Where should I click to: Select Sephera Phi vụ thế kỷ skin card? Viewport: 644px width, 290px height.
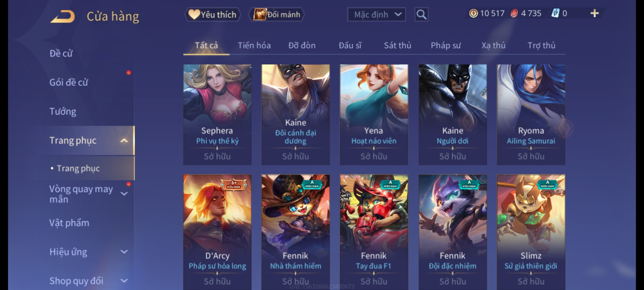[x=217, y=115]
